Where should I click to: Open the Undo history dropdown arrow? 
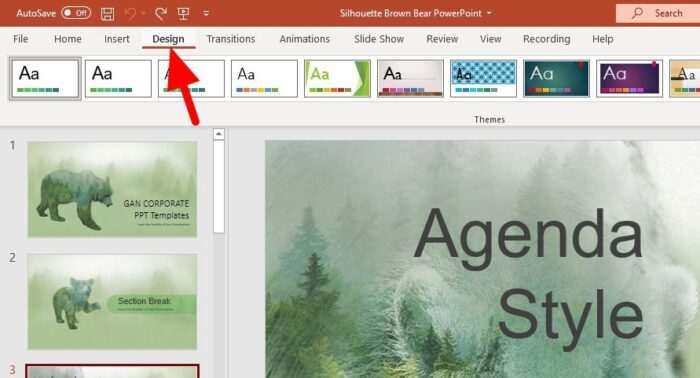143,13
